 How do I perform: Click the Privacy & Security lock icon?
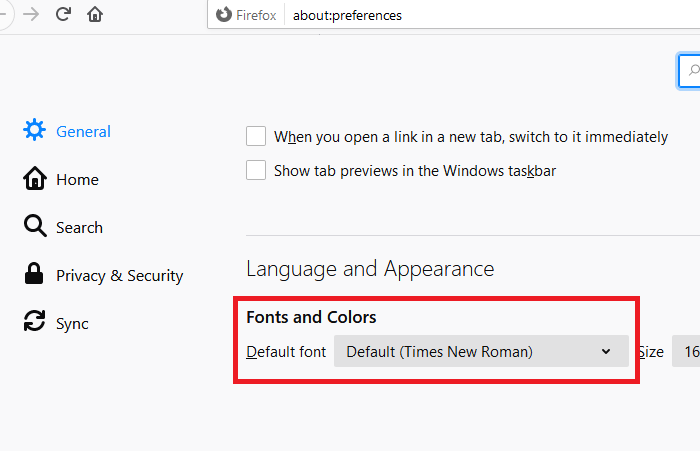[35, 275]
